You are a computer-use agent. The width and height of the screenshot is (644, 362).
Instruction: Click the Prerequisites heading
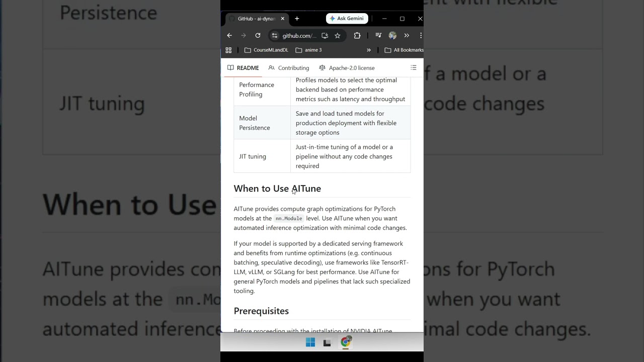click(261, 311)
